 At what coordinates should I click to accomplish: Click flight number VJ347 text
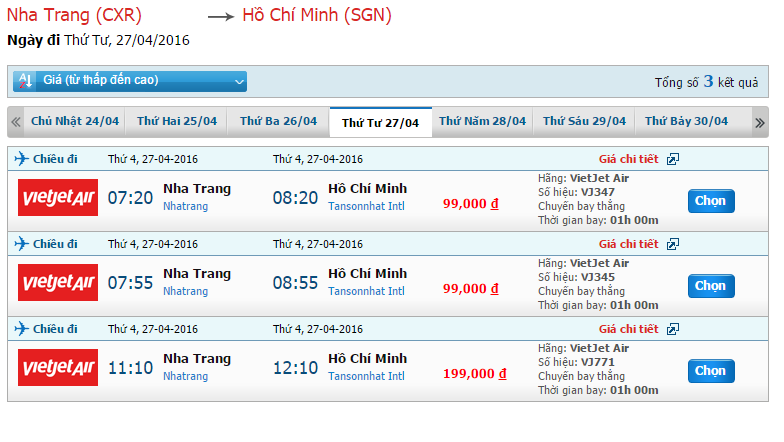(598, 192)
